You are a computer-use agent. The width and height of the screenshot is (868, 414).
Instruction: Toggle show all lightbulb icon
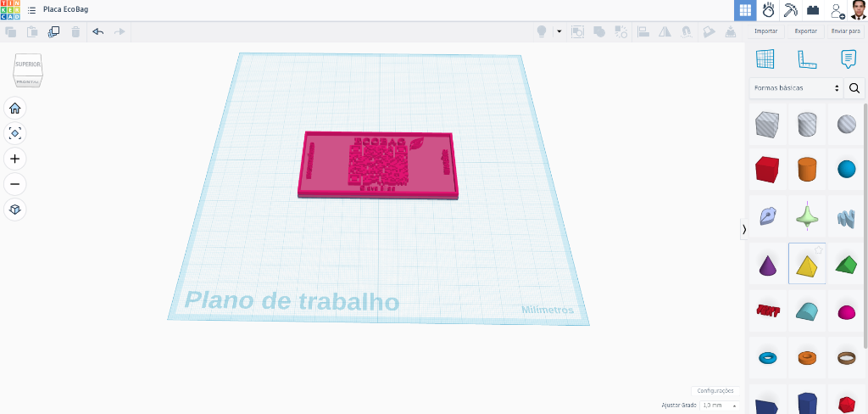tap(542, 31)
